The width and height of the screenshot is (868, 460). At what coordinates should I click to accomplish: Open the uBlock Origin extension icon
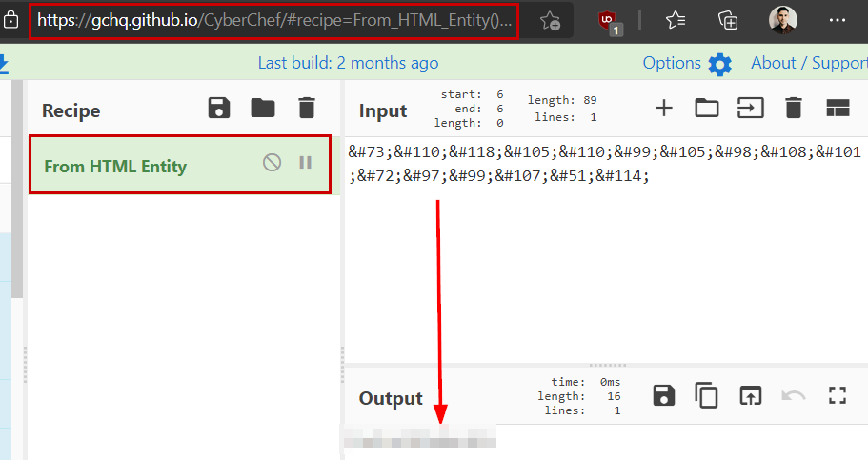click(610, 23)
